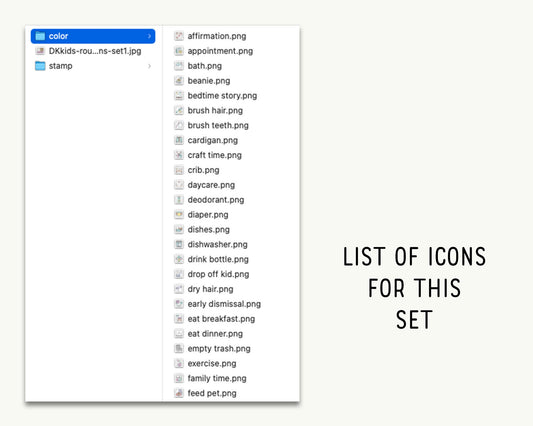Click the dishwasher.png file icon
The height and width of the screenshot is (426, 533).
coord(179,244)
